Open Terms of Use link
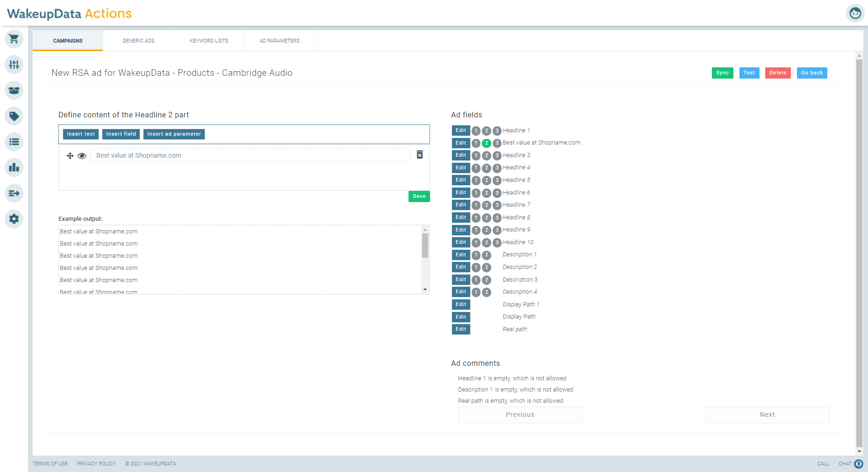 tap(50, 464)
